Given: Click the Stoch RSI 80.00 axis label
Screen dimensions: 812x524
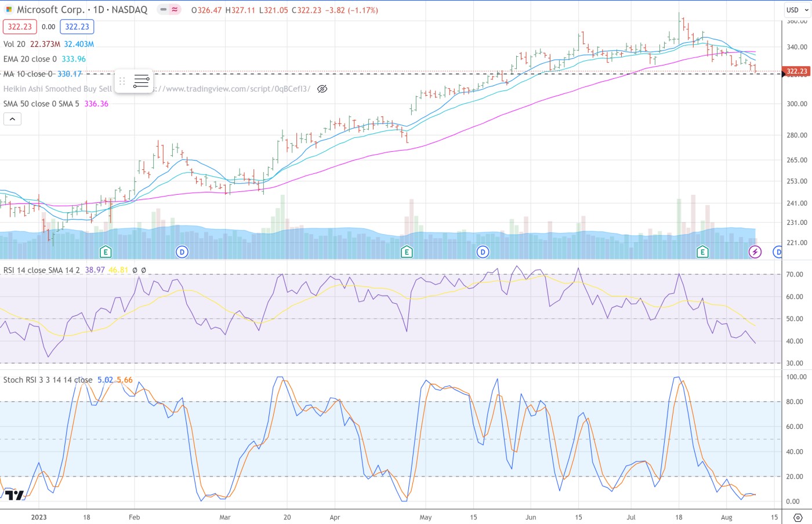Looking at the screenshot, I should 795,401.
